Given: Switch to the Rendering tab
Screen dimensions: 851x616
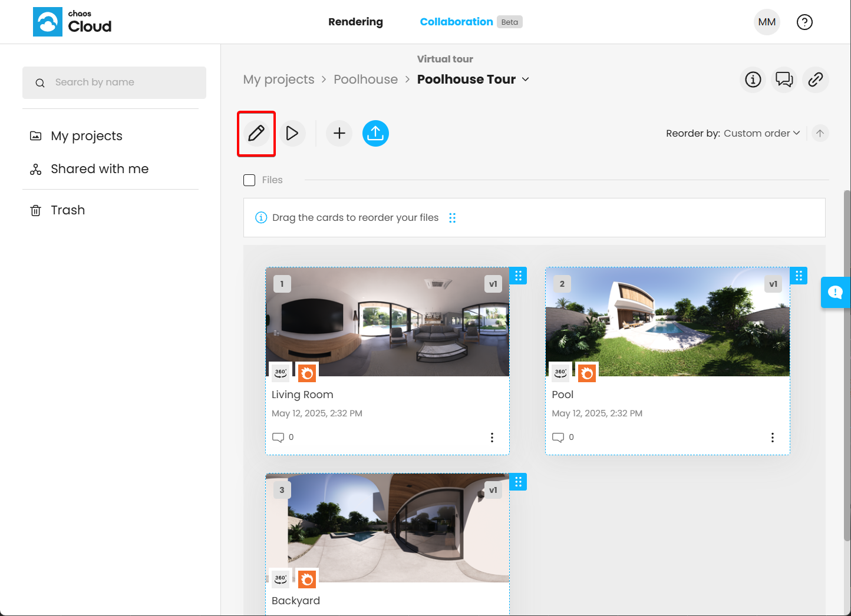Looking at the screenshot, I should [x=355, y=22].
